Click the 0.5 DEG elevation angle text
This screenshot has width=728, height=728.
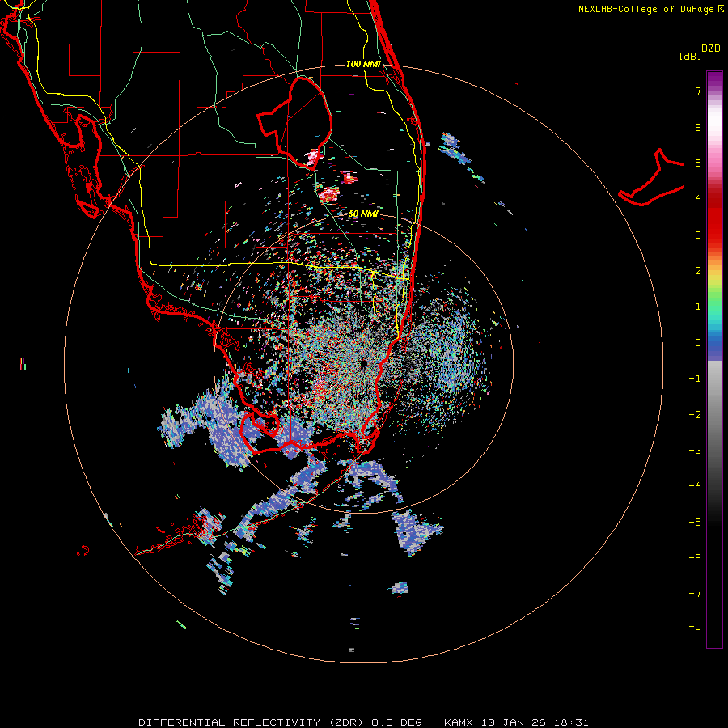point(397,722)
